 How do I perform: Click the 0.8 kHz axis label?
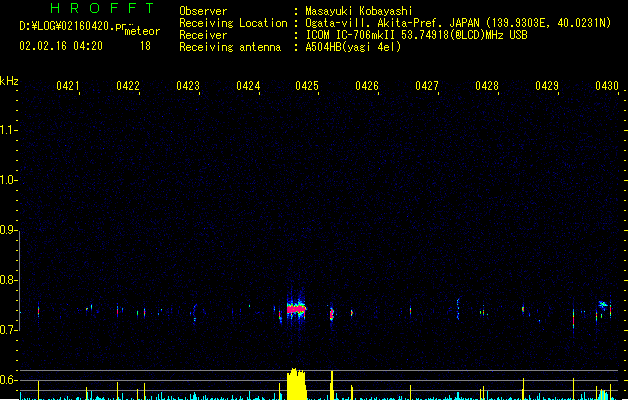click(7, 280)
